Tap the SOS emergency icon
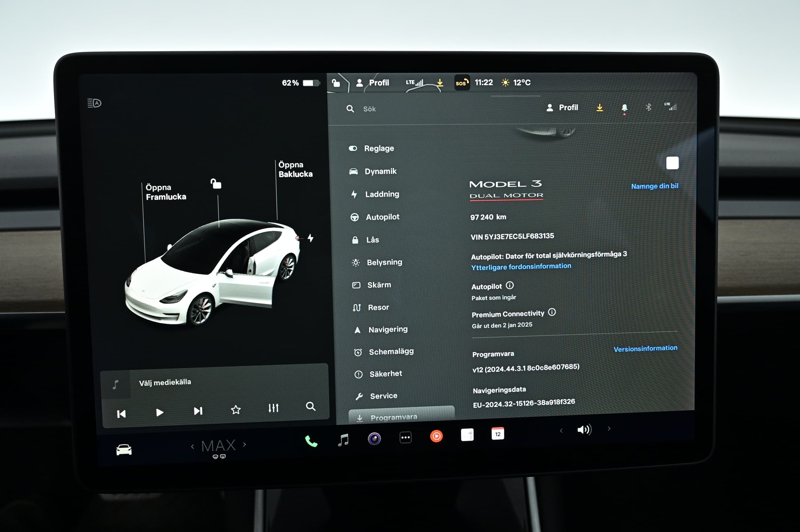 [x=462, y=83]
